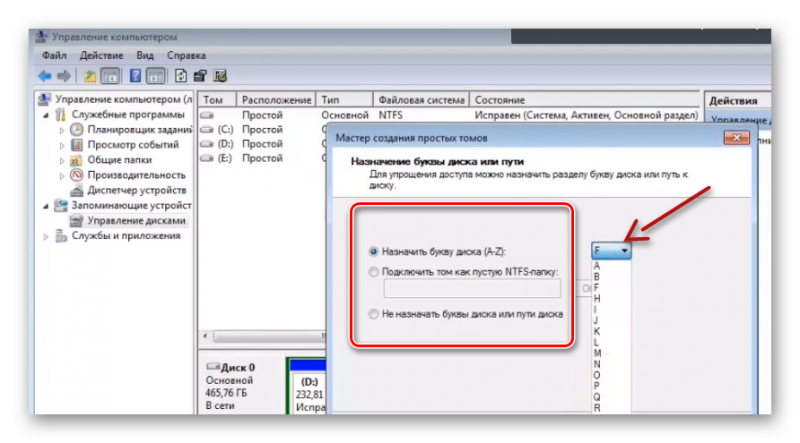The width and height of the screenshot is (800, 443).
Task: Choose letter A in the dropdown list
Action: click(x=597, y=266)
